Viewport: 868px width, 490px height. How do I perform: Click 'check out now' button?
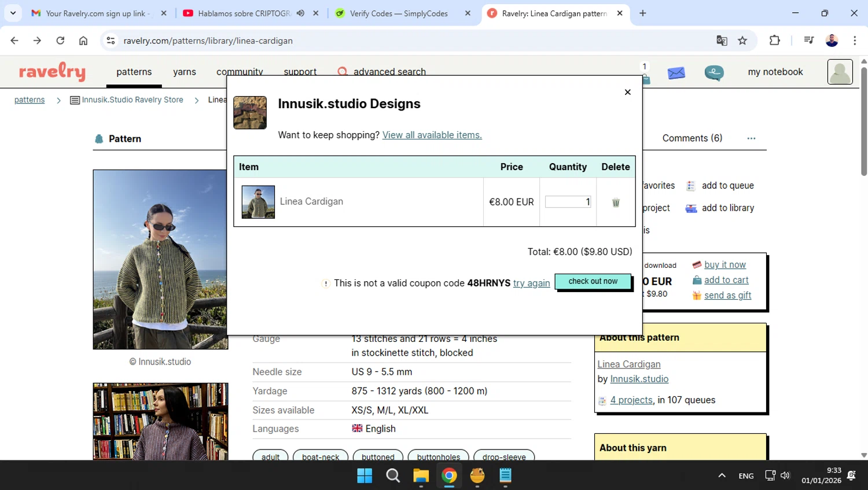pyautogui.click(x=593, y=281)
